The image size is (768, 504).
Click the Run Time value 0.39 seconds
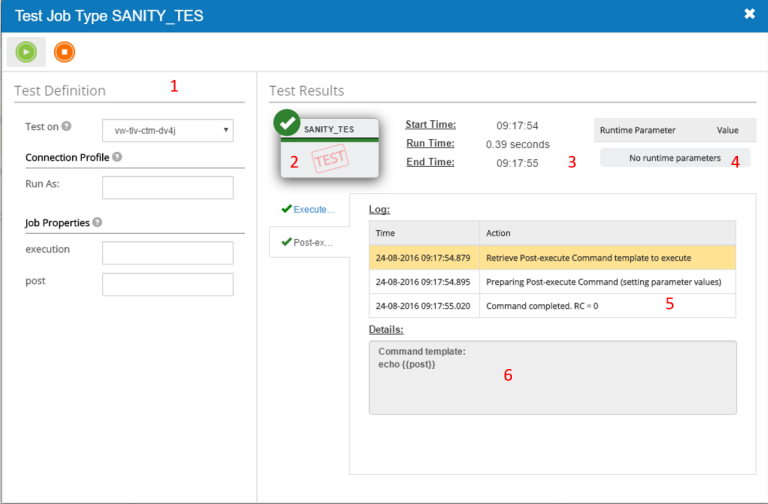pos(518,144)
